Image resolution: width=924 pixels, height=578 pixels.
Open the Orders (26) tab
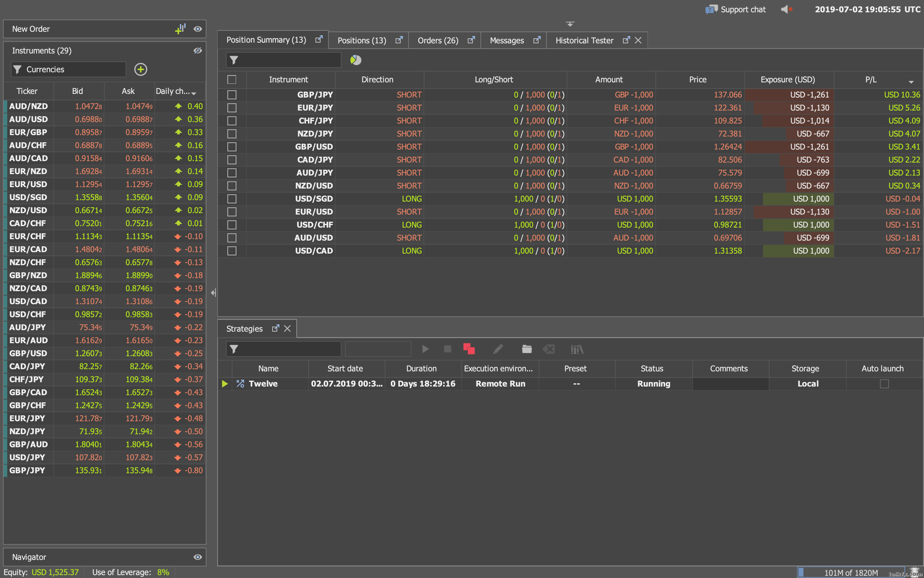[x=438, y=40]
